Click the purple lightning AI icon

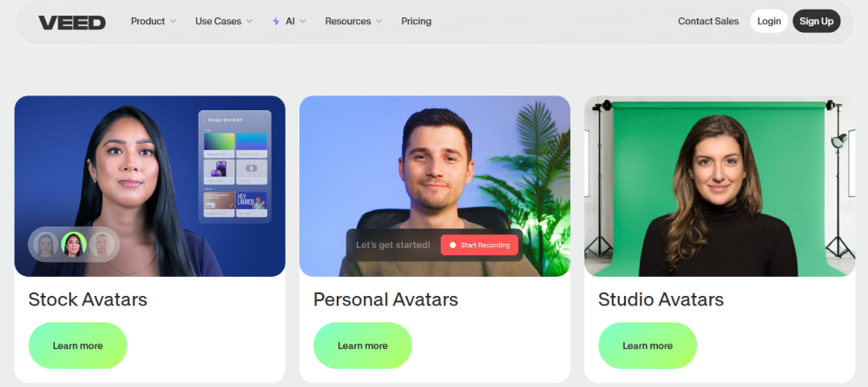(x=276, y=22)
